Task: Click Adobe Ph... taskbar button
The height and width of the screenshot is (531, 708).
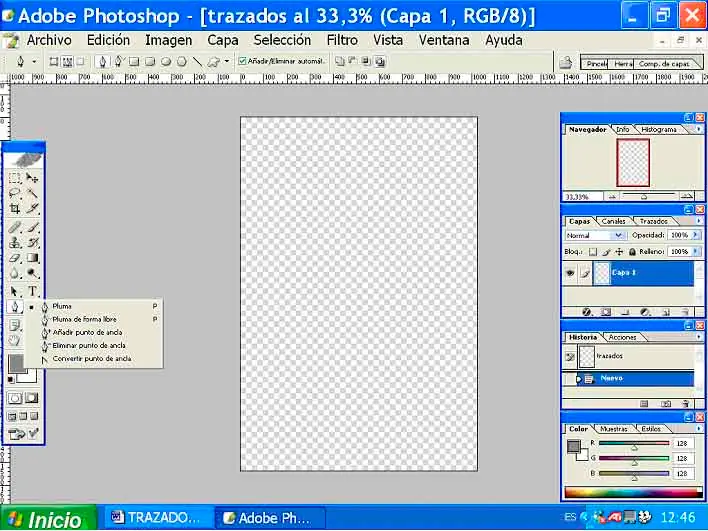Action: click(x=270, y=518)
